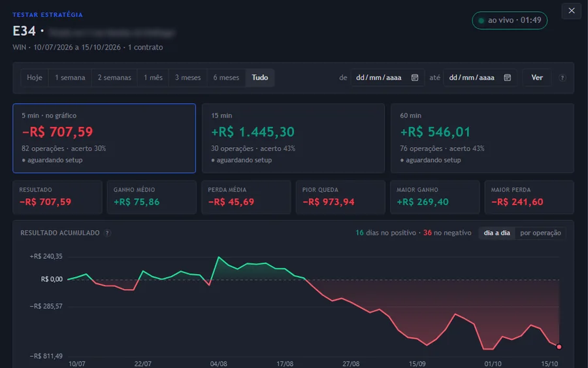The width and height of the screenshot is (588, 368).
Task: Click the 27/08 x-axis date label
Action: 351,364
